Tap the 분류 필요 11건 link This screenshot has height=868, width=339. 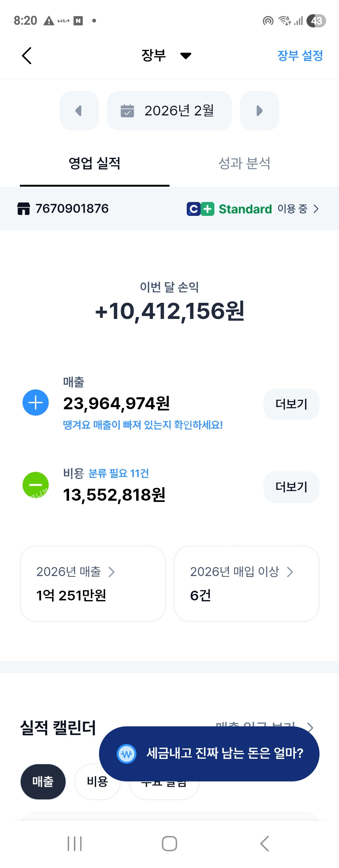[x=118, y=473]
